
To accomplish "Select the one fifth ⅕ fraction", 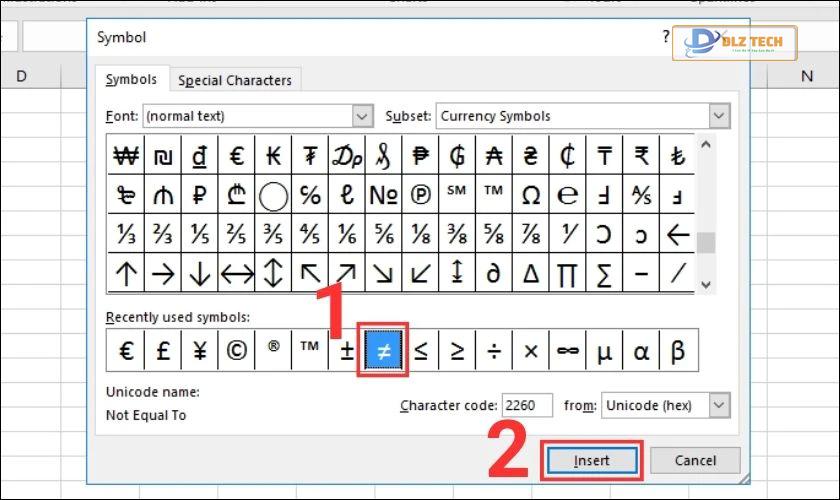I will (200, 234).
